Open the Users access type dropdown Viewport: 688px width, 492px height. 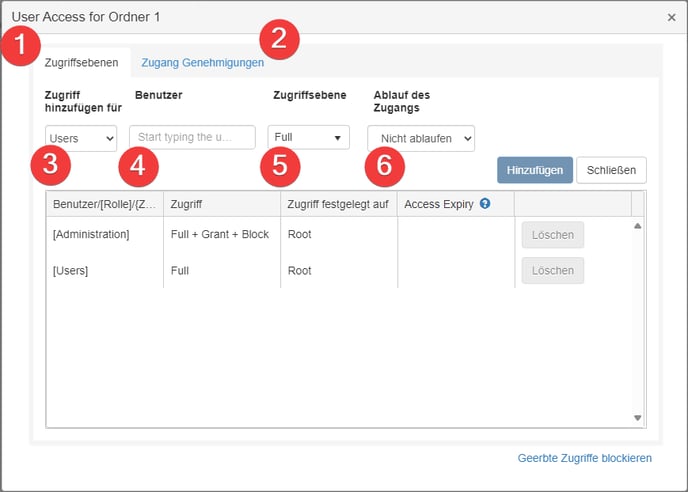pos(81,138)
